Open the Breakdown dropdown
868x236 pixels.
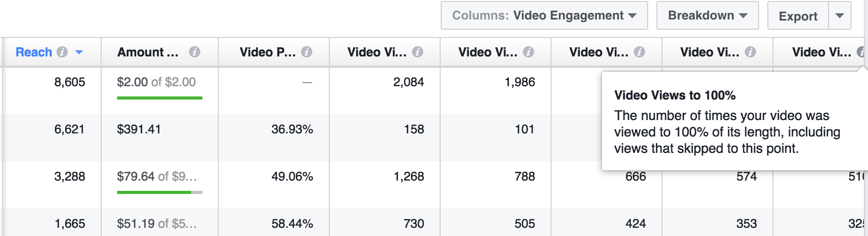pyautogui.click(x=708, y=15)
